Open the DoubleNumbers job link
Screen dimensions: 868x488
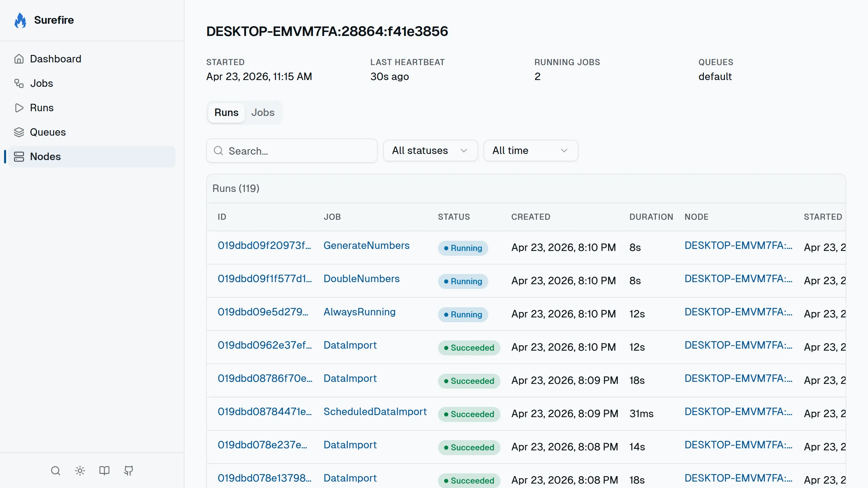tap(361, 279)
